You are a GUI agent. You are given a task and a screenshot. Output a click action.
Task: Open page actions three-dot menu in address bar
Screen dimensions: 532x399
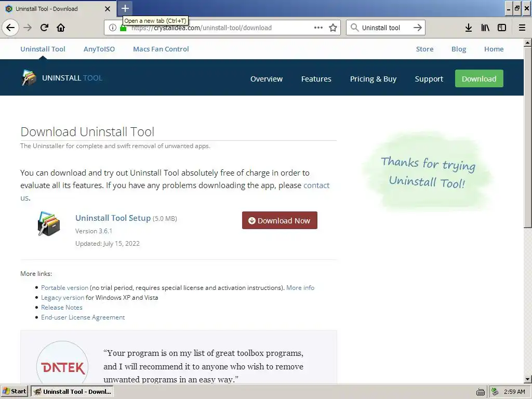click(318, 28)
